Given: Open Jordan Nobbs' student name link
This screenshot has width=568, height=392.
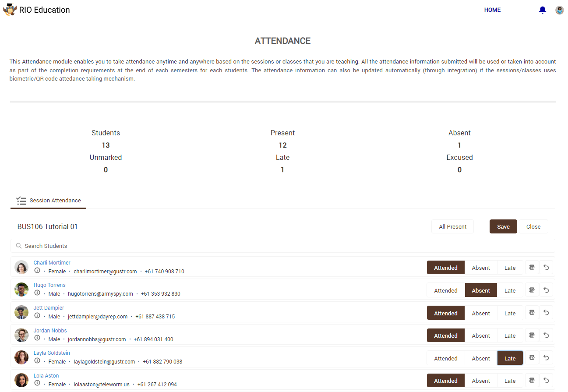Looking at the screenshot, I should point(50,331).
